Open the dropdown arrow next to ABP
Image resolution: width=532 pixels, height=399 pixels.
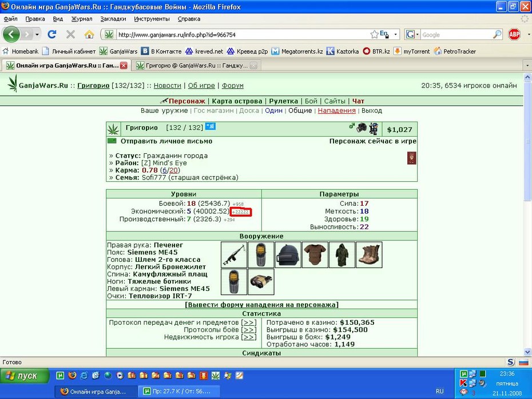pyautogui.click(x=529, y=34)
